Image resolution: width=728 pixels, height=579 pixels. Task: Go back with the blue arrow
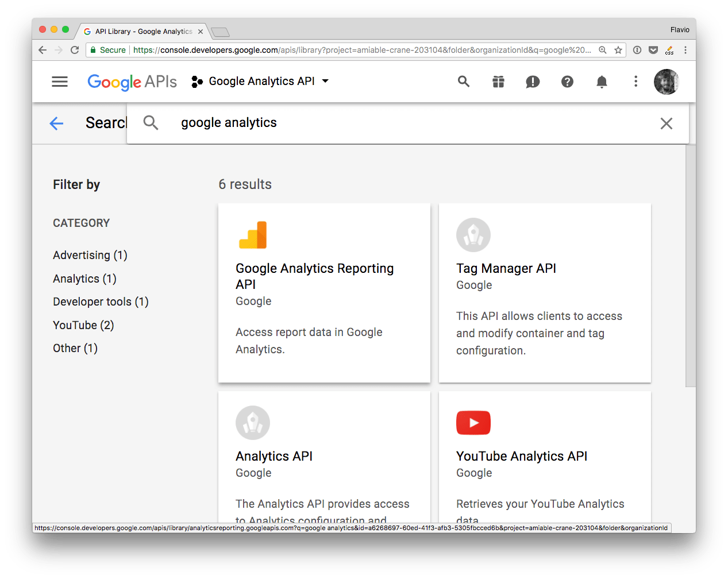pyautogui.click(x=56, y=123)
